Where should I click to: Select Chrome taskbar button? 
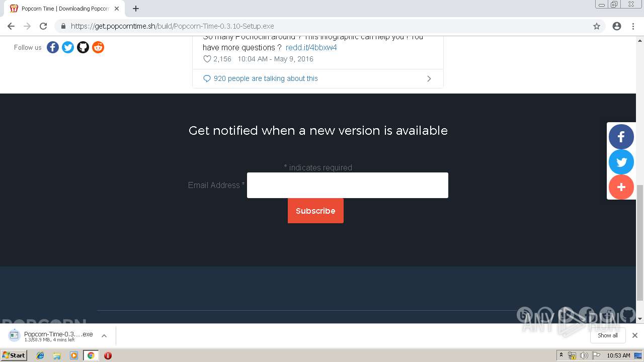(91, 355)
